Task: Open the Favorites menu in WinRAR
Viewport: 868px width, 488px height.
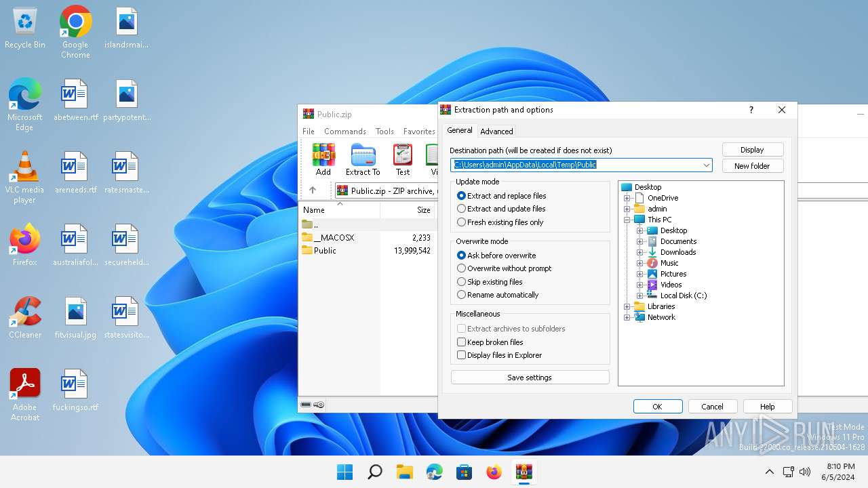Action: click(419, 131)
